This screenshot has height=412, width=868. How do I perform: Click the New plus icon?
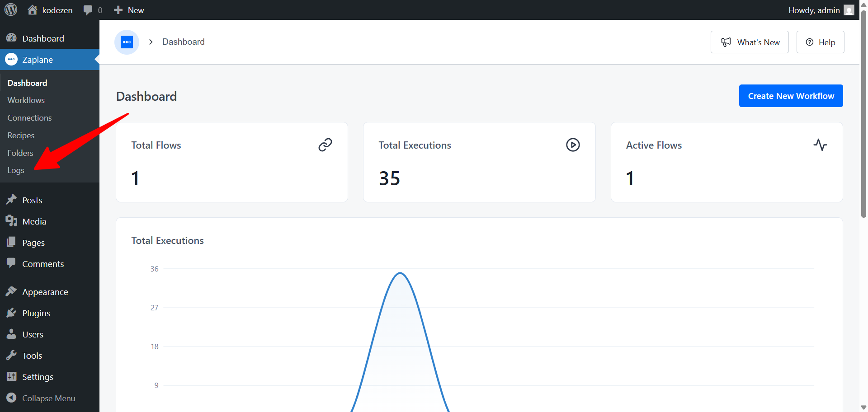pyautogui.click(x=118, y=10)
